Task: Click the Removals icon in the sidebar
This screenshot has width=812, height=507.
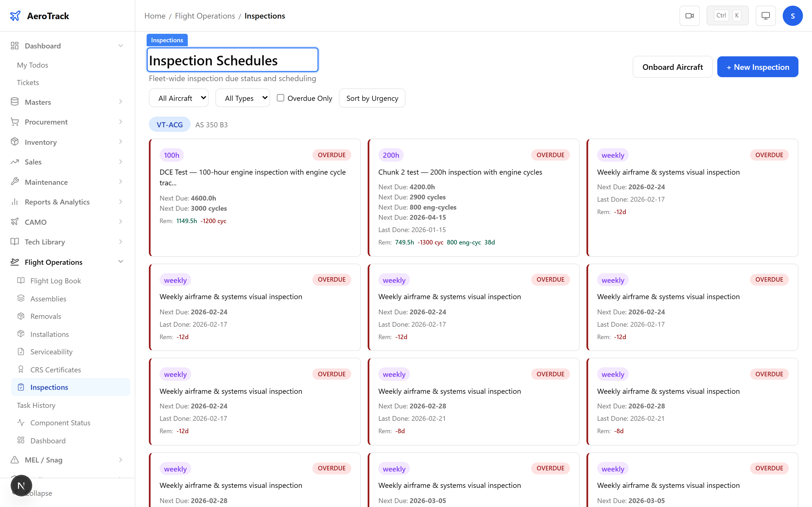Action: (x=21, y=316)
